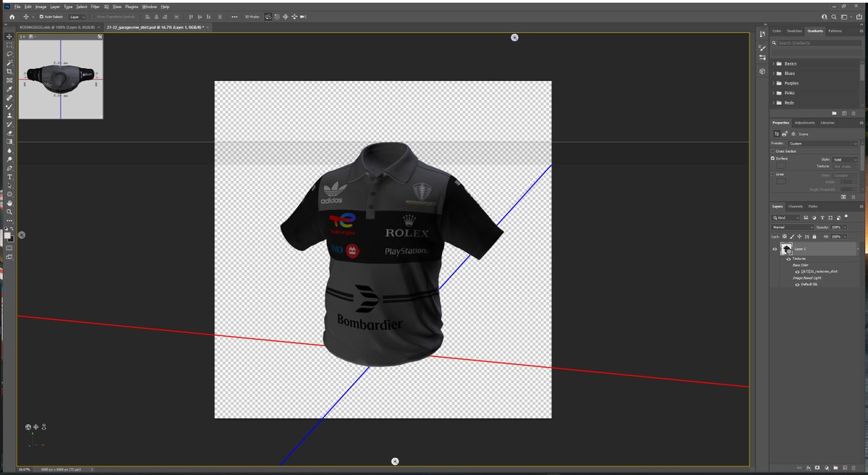Open the search icon at top right
This screenshot has height=475, width=868.
pyautogui.click(x=834, y=17)
